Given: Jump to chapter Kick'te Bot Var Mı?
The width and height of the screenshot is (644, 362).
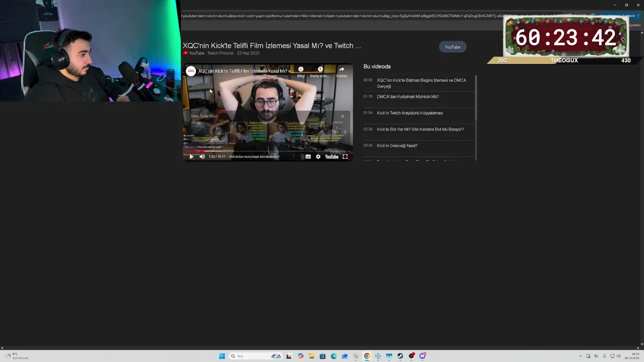Looking at the screenshot, I should (420, 129).
